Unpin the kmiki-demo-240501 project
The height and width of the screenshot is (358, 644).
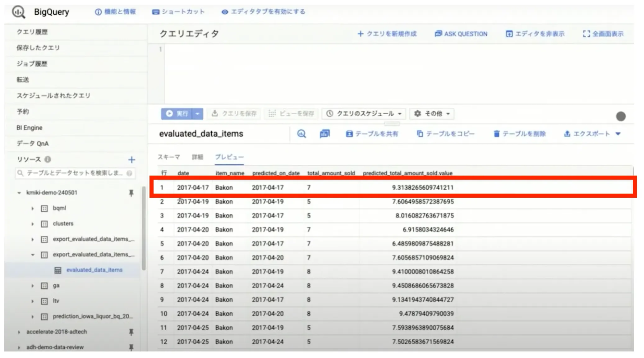[131, 193]
